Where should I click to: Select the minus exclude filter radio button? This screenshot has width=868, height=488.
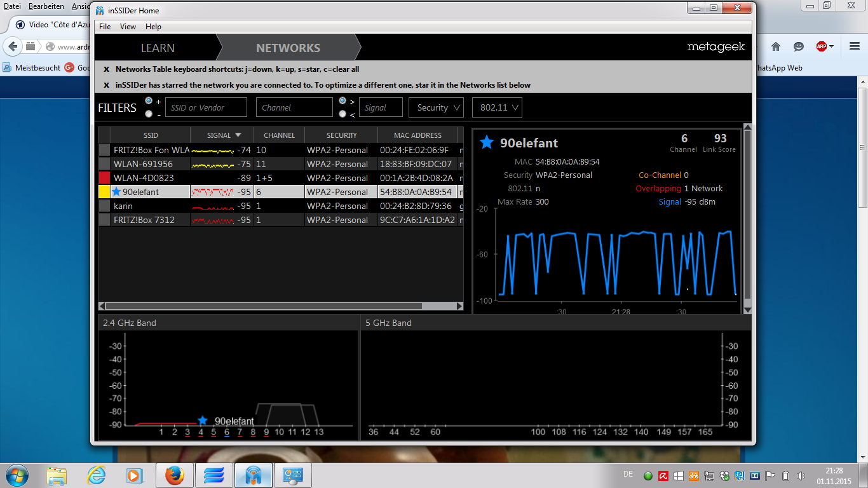pos(149,114)
